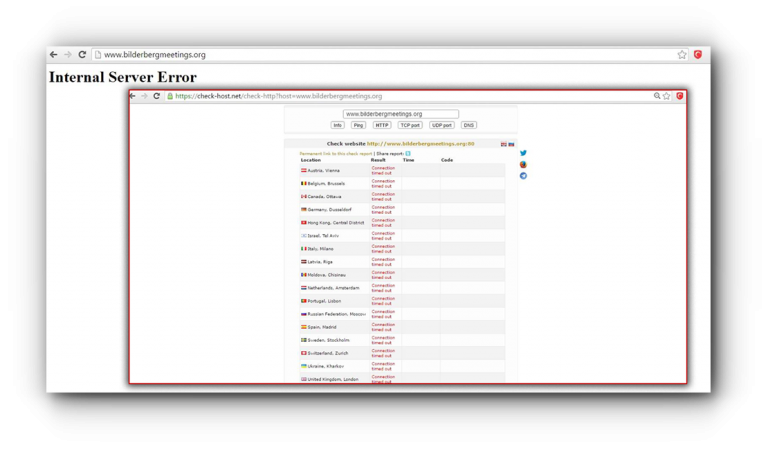Select 'Russian Federation, Moscow' location text
This screenshot has width=768, height=450.
pyautogui.click(x=337, y=314)
